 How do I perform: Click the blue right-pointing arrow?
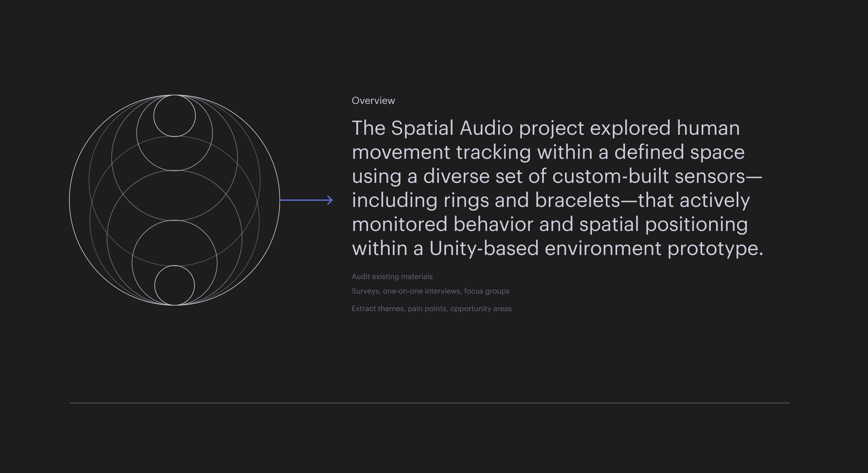(306, 200)
